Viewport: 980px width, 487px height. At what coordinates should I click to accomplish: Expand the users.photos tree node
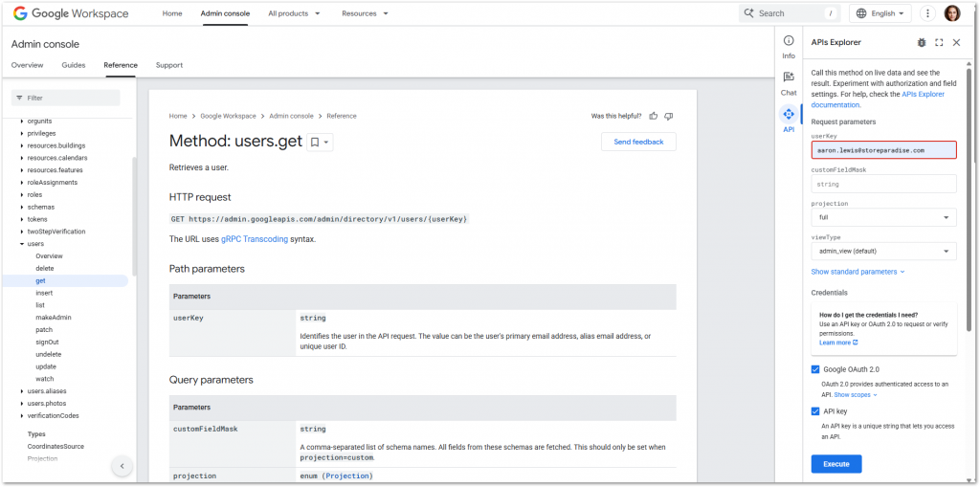[22, 403]
